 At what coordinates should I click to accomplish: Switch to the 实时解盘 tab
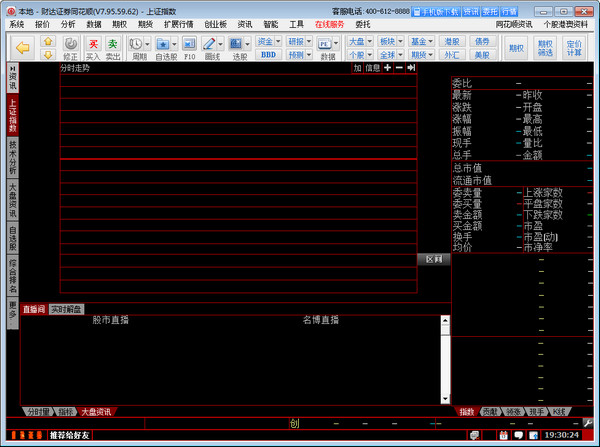pyautogui.click(x=67, y=309)
